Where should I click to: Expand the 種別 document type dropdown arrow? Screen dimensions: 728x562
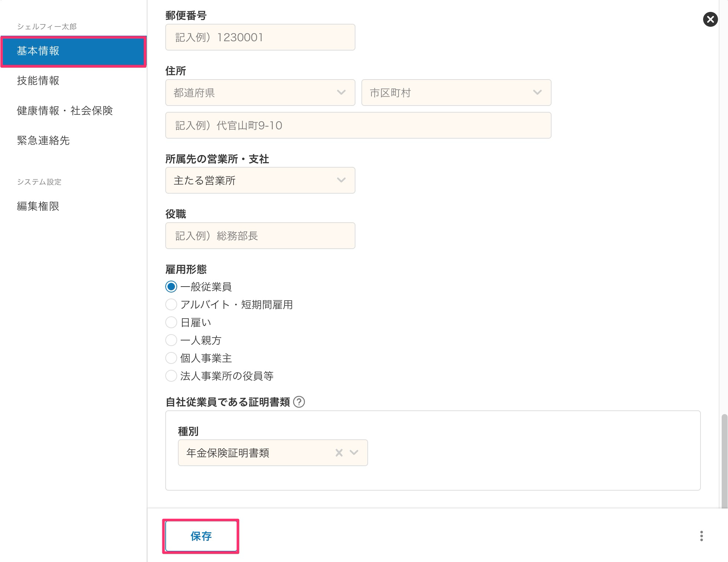click(354, 453)
